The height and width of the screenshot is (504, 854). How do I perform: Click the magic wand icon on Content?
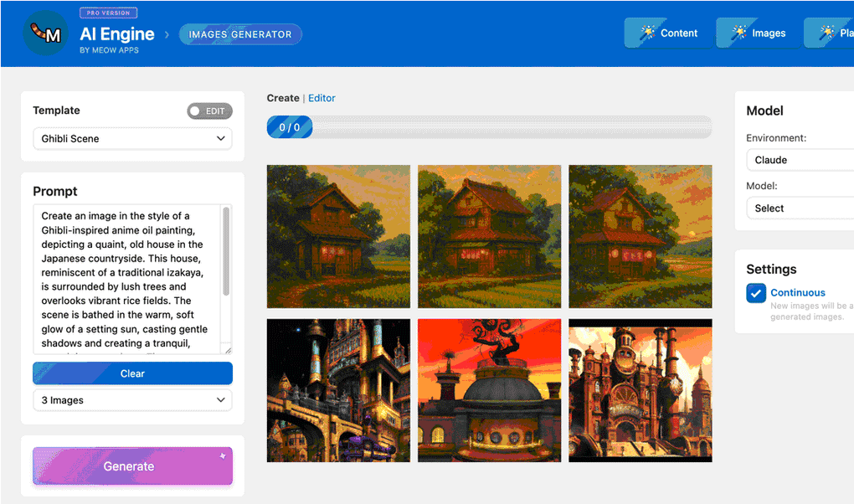click(x=647, y=33)
